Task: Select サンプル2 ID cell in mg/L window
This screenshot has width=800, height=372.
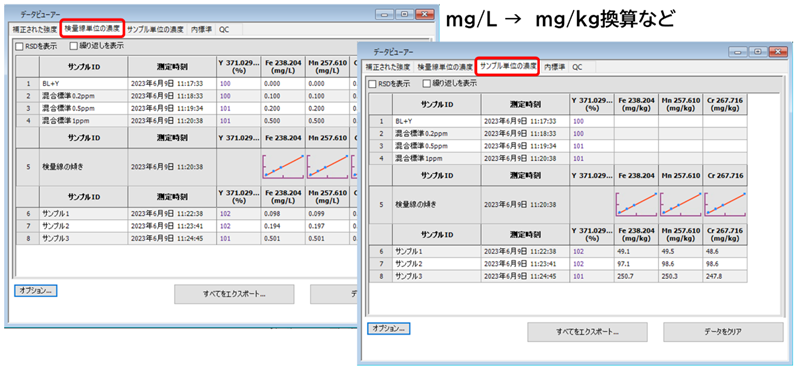Action: click(x=83, y=226)
